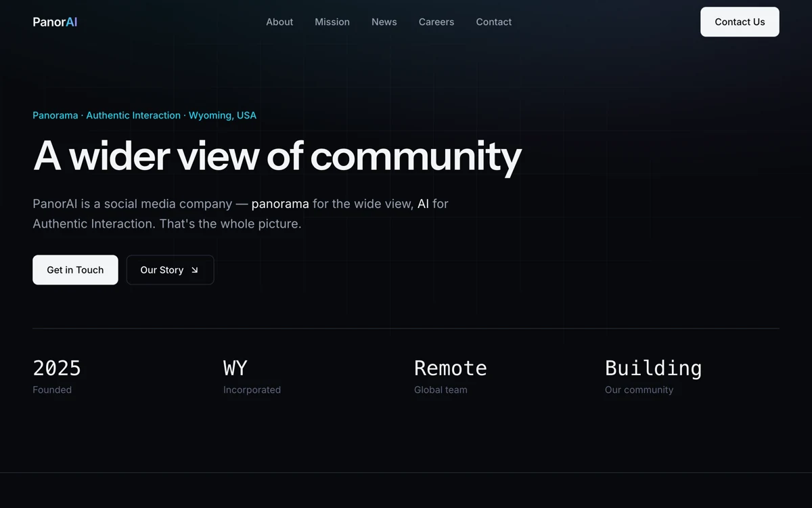This screenshot has height=508, width=812.
Task: Select Careers in the navigation
Action: [436, 22]
